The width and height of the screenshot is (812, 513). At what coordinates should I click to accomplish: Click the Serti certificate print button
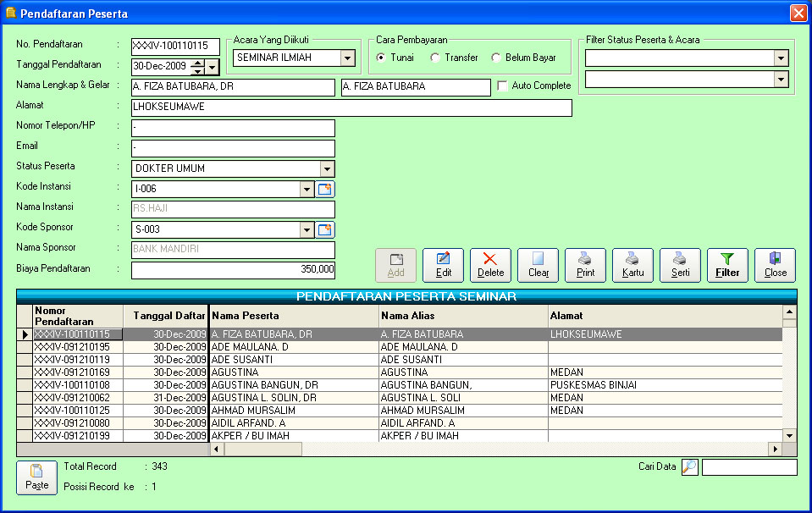pyautogui.click(x=680, y=265)
